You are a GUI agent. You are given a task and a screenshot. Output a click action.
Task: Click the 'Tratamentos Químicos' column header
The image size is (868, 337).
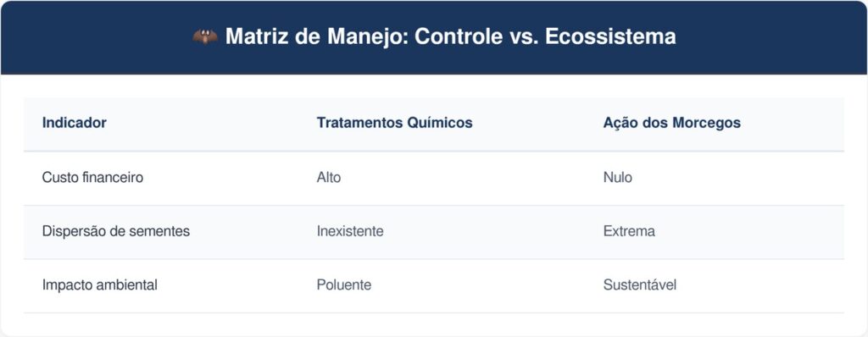click(395, 123)
